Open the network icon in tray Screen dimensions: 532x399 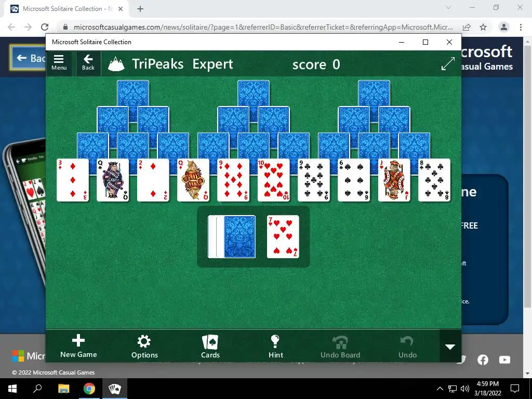453,389
